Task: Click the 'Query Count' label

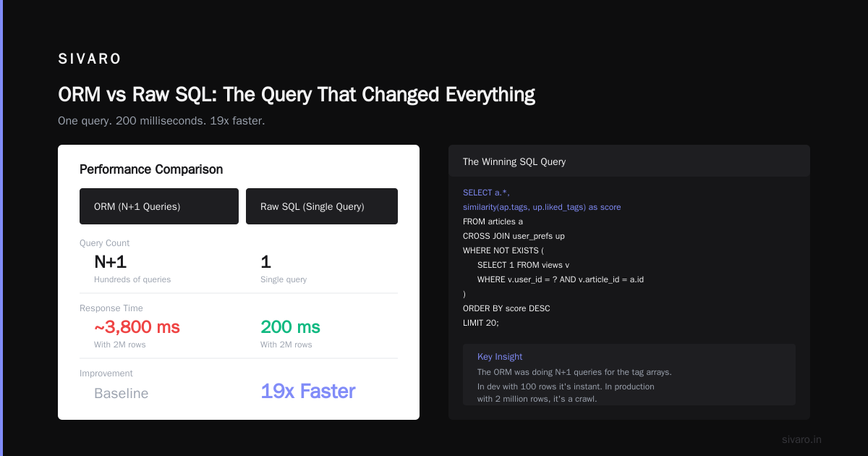Action: (x=105, y=243)
